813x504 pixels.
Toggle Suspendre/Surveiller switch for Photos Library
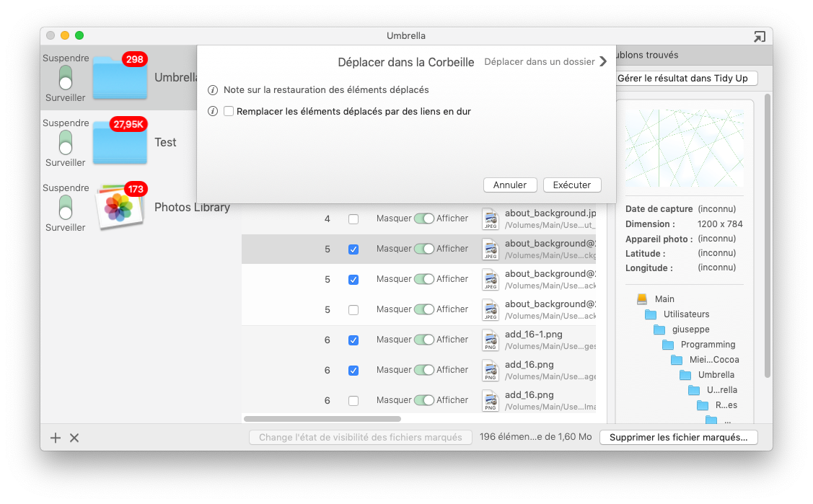(66, 207)
